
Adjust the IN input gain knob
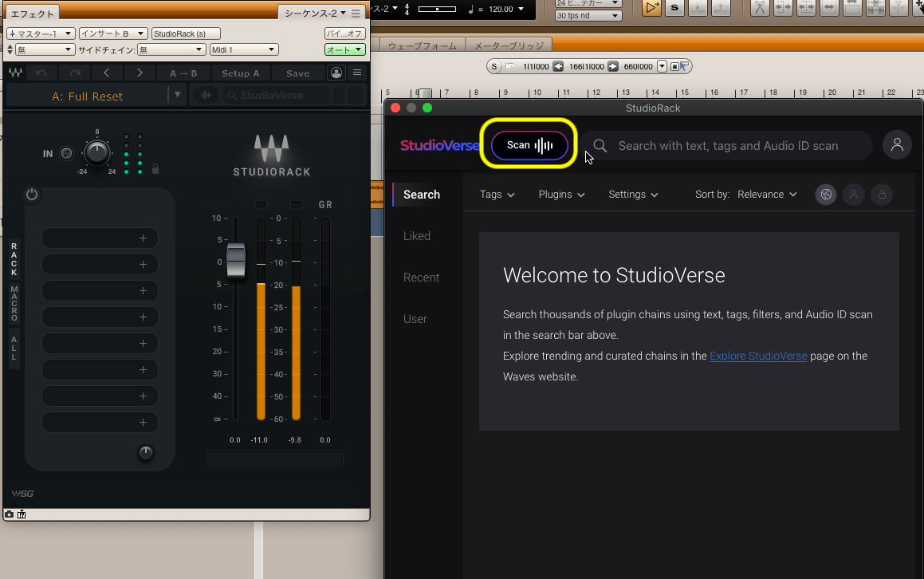(x=96, y=152)
